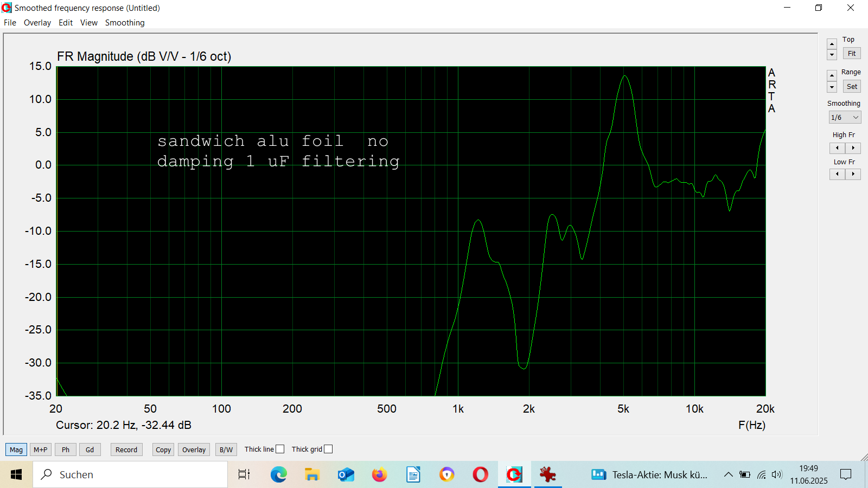
Task: Shift Low Fr right arrow
Action: click(853, 174)
